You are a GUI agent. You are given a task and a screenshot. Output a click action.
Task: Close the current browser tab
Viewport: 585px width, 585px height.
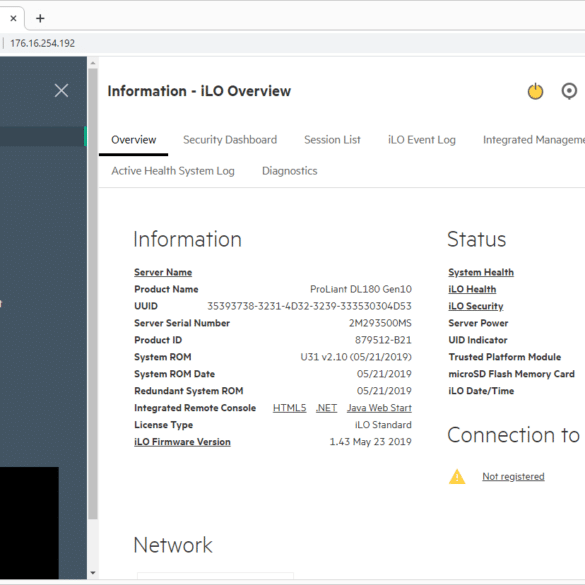tap(13, 18)
